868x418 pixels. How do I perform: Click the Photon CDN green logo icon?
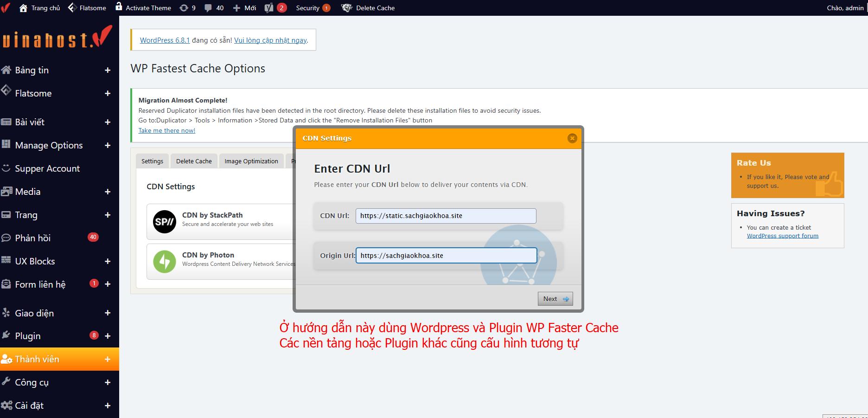(x=165, y=262)
